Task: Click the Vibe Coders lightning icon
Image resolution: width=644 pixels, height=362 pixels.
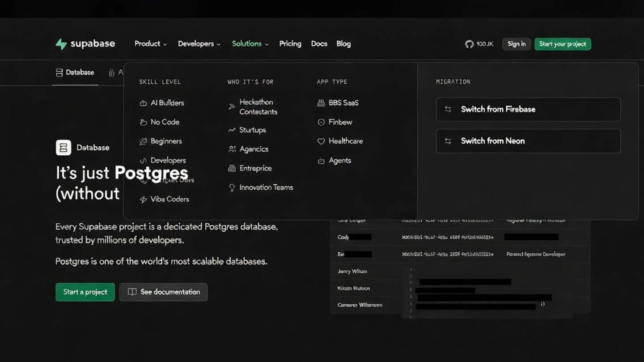Action: [x=143, y=200]
